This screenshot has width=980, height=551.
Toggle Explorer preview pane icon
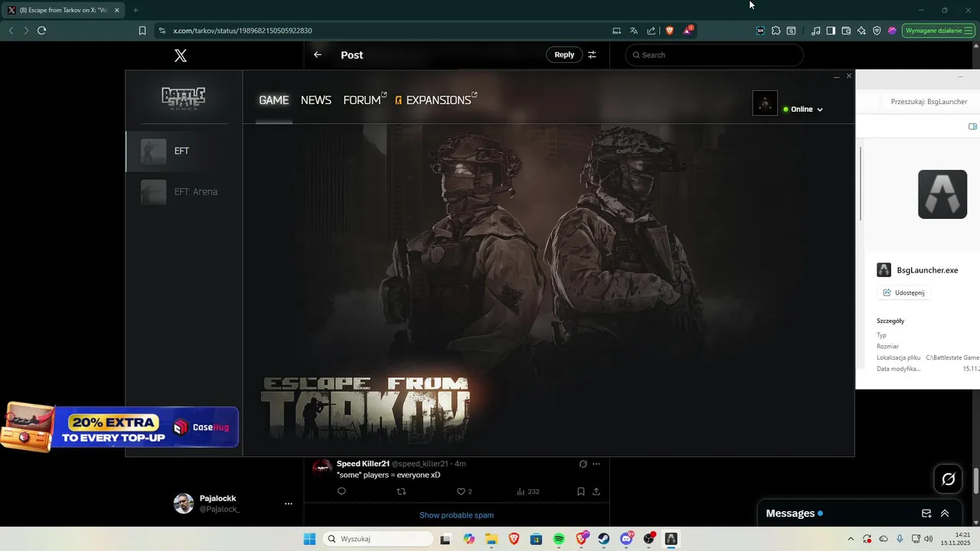972,126
